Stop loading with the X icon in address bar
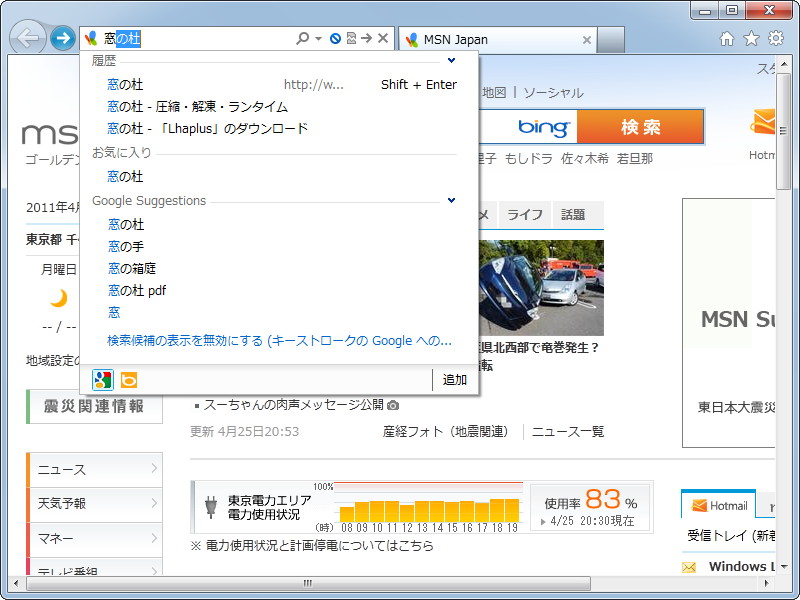This screenshot has height=600, width=800. pos(383,38)
